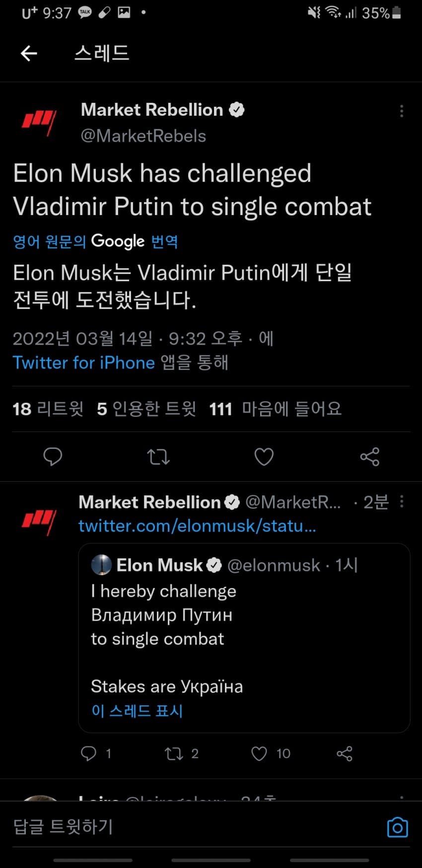Open the twitter.com/elonmusk status link
This screenshot has width=422, height=868.
click(x=197, y=526)
